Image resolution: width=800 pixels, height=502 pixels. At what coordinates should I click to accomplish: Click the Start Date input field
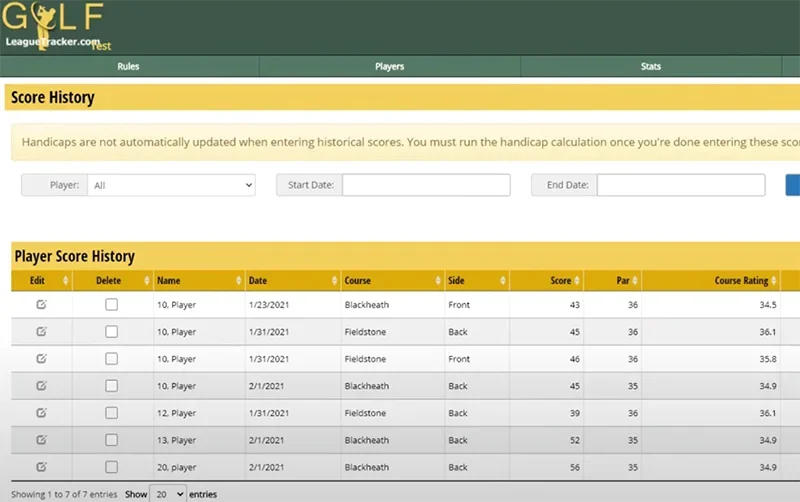(x=426, y=185)
